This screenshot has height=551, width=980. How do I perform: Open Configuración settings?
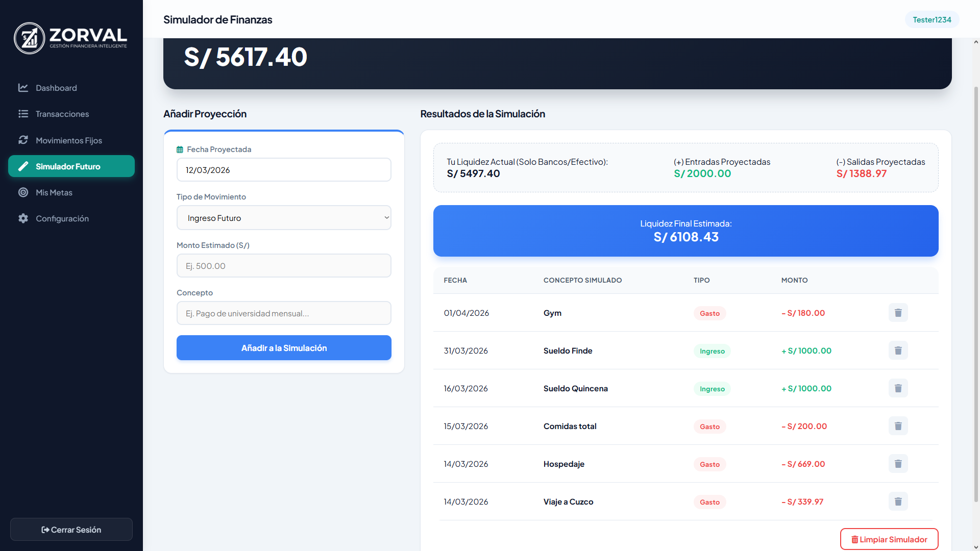[62, 218]
